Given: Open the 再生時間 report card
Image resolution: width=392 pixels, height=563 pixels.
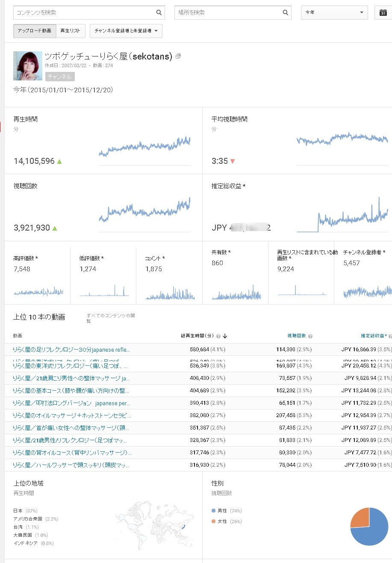Looking at the screenshot, I should pos(103,141).
